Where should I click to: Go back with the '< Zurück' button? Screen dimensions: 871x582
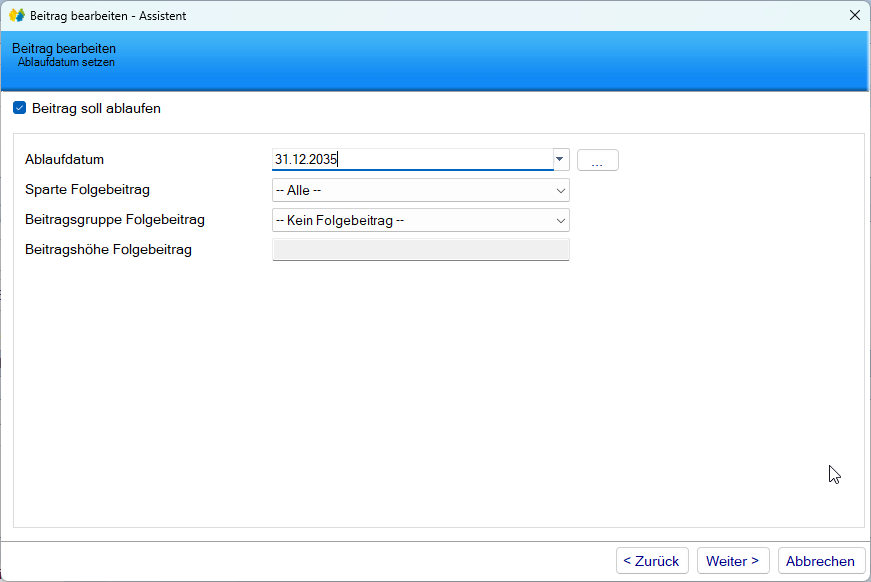(x=651, y=561)
